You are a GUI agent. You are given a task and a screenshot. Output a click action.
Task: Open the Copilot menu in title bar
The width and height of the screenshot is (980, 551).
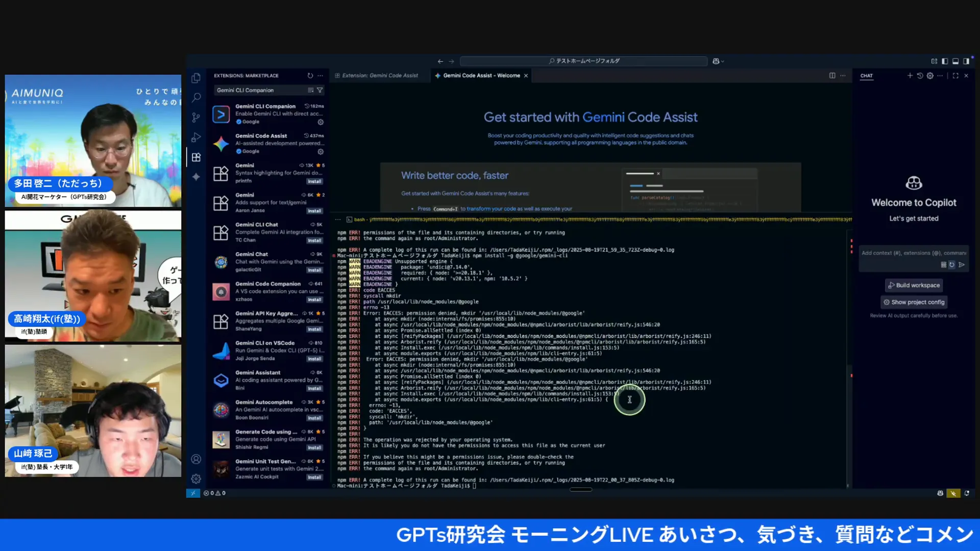point(718,61)
